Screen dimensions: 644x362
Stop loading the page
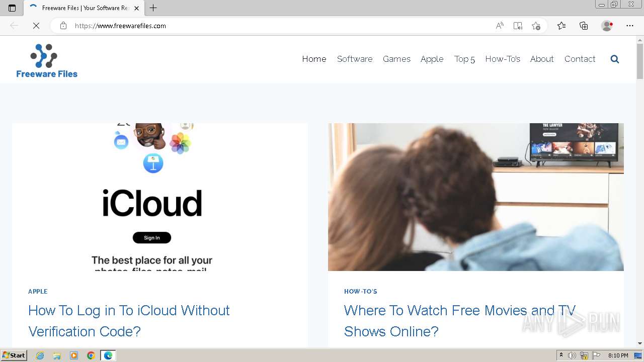click(36, 26)
